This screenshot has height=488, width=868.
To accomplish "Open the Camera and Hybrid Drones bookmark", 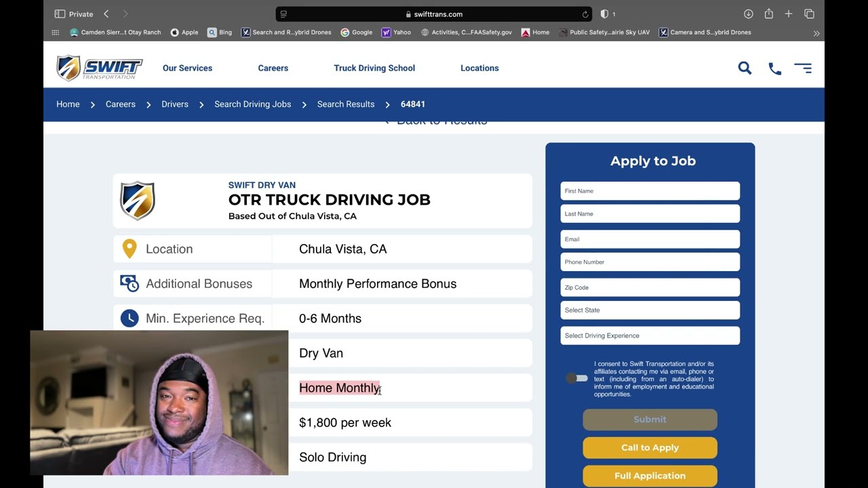I will pos(705,33).
